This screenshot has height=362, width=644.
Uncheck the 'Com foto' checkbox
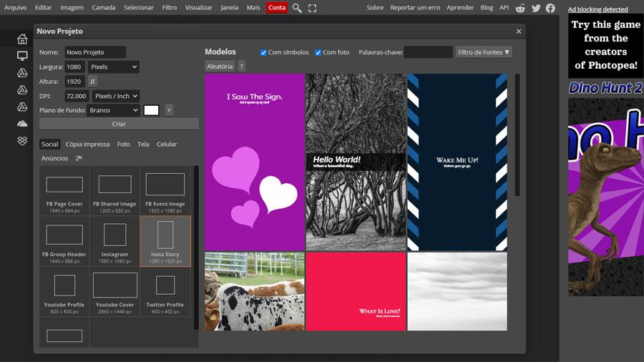pos(318,52)
